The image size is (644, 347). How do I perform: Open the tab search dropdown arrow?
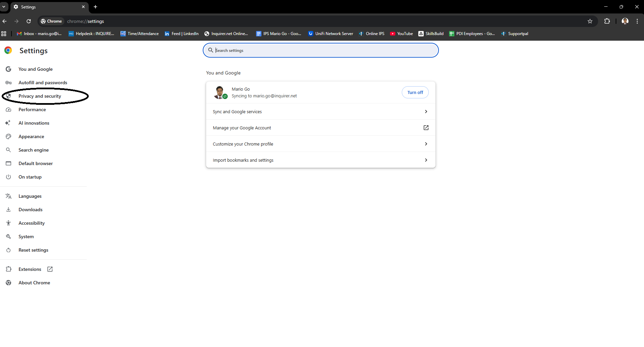click(4, 7)
